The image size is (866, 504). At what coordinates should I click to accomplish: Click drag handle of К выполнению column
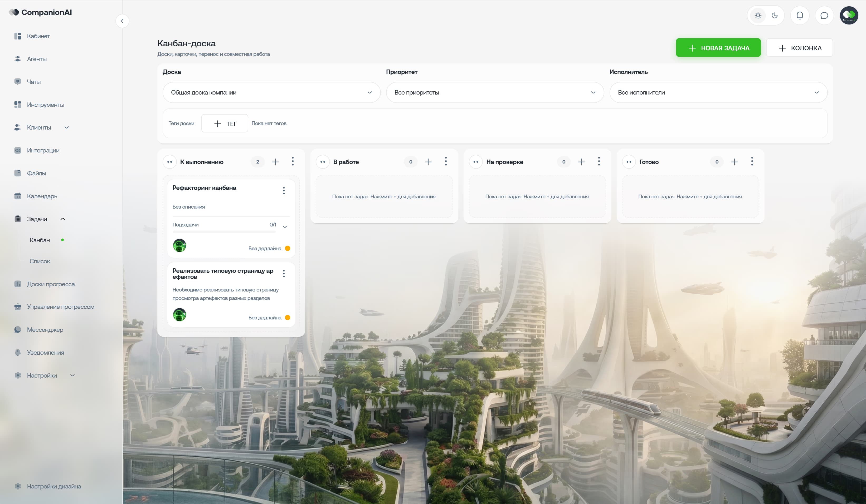pos(170,162)
